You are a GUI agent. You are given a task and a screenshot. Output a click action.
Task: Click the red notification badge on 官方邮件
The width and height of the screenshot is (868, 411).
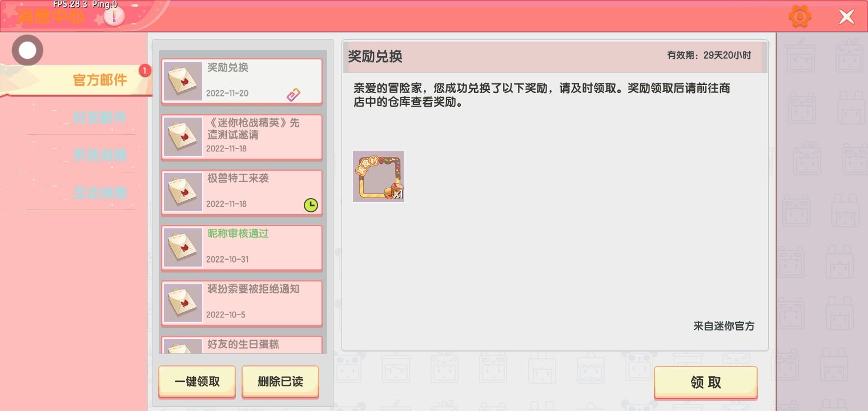145,71
